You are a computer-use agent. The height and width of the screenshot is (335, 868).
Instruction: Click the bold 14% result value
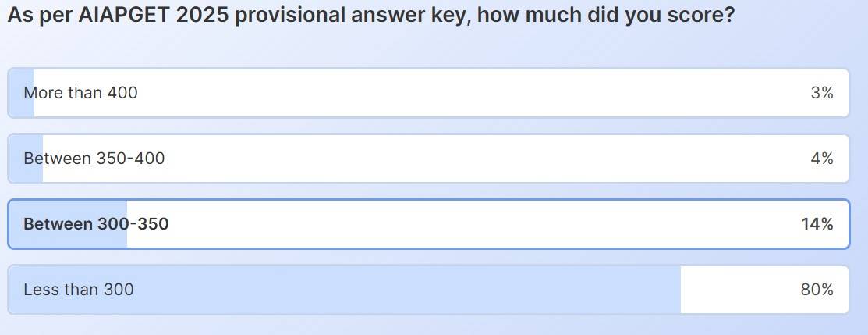[x=817, y=224]
